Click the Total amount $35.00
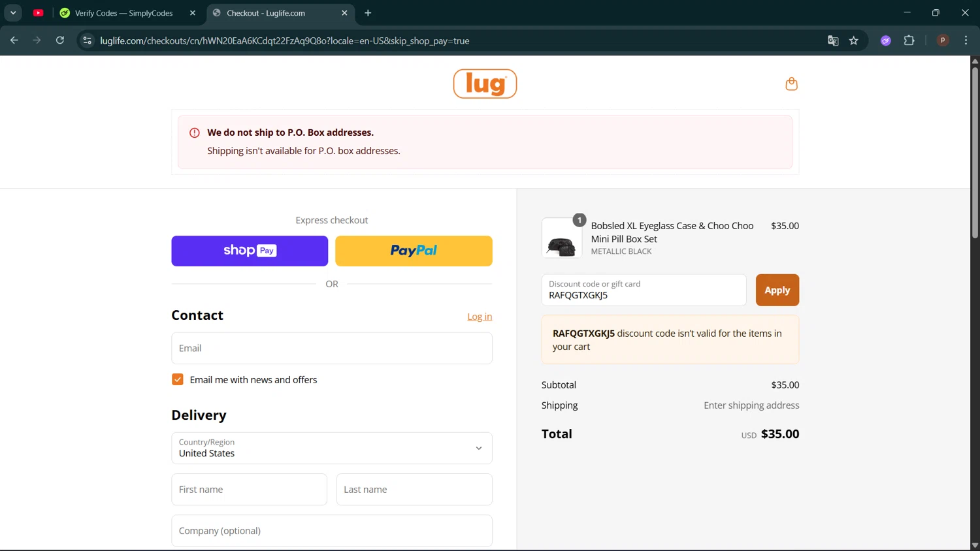Viewport: 980px width, 551px height. [x=780, y=434]
